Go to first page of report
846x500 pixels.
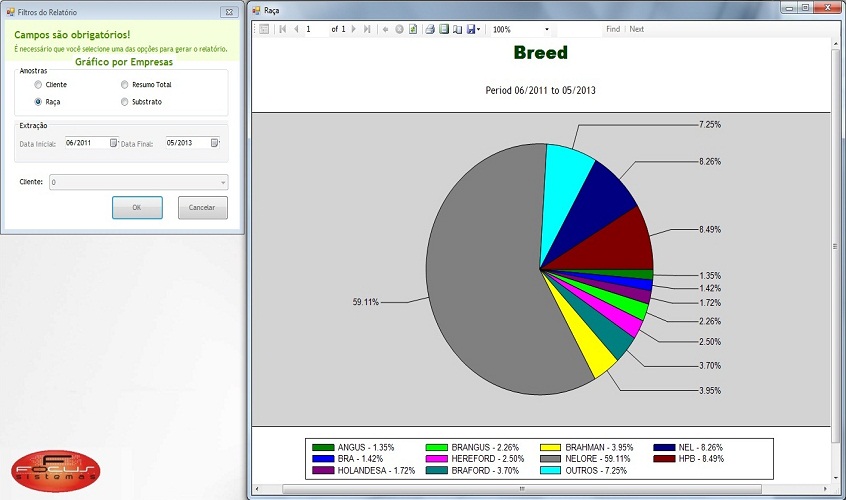[283, 29]
